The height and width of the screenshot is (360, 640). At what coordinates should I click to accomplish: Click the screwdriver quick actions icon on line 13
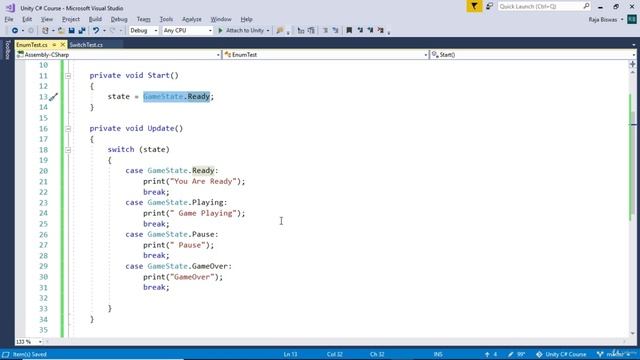tap(53, 97)
